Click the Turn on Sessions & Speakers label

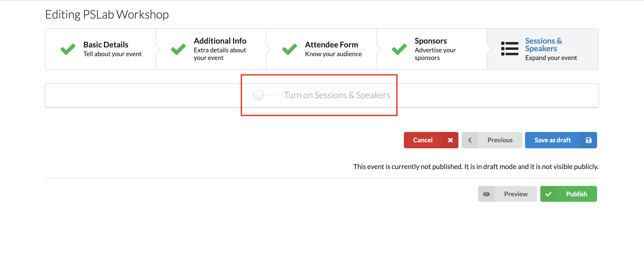point(337,95)
